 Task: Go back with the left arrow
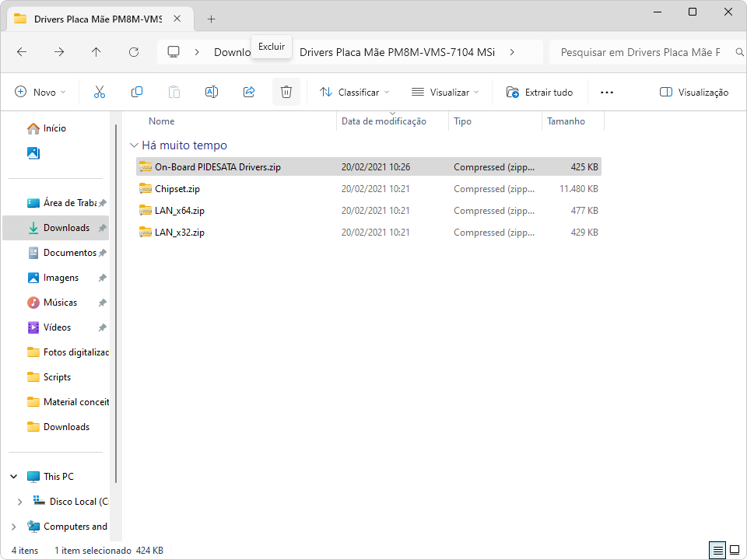(22, 52)
